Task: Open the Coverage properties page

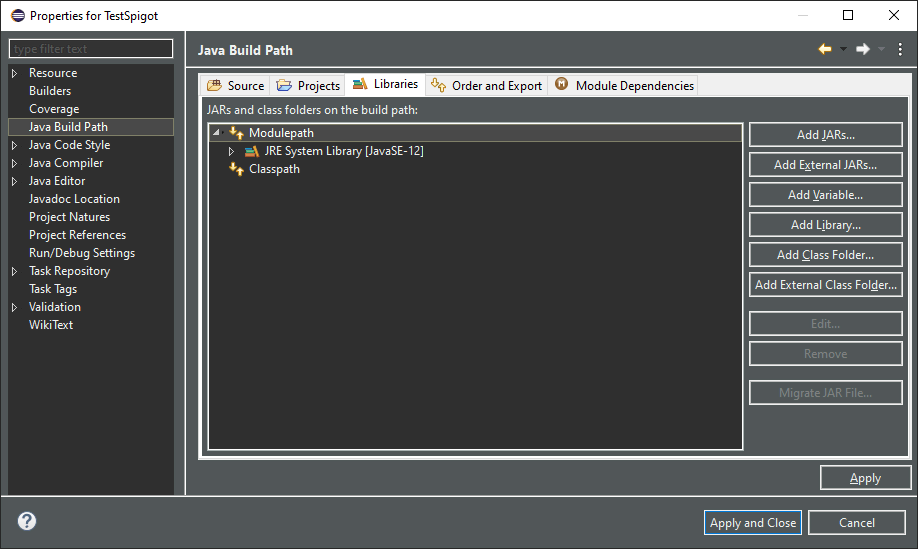Action: click(x=54, y=109)
